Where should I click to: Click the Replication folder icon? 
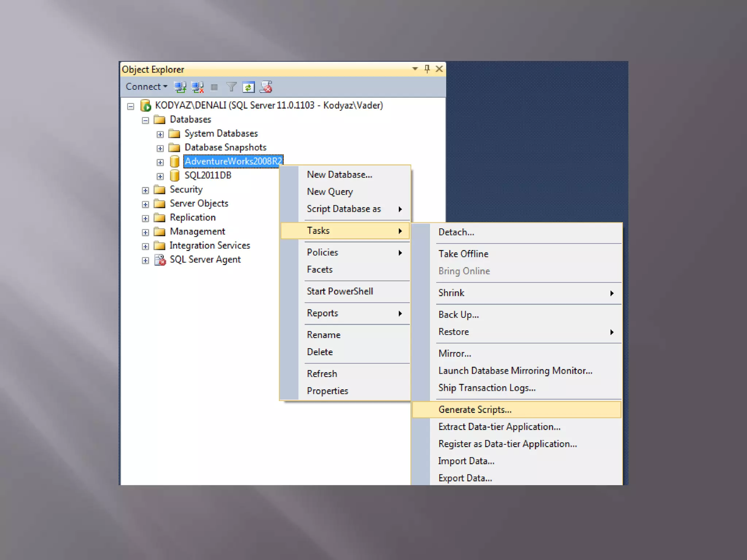click(x=159, y=218)
